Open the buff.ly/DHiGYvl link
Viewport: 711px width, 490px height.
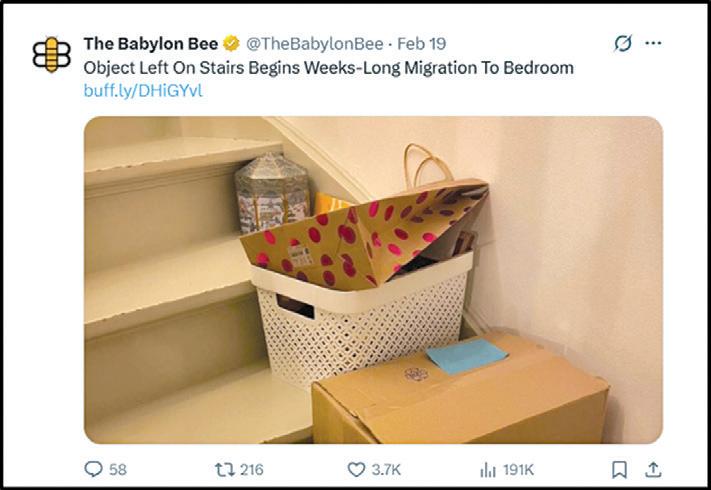point(143,91)
